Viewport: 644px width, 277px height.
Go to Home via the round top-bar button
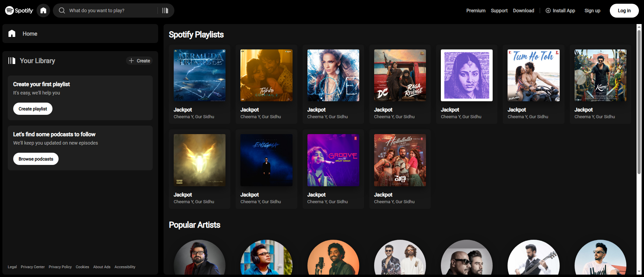[x=43, y=10]
